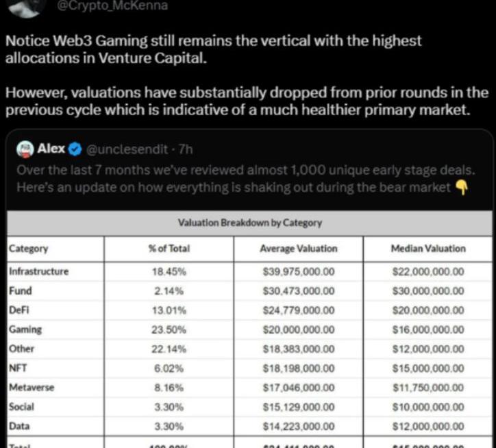496x448 pixels.
Task: Click the main tweet text about Web3 Gaming
Action: coord(247,75)
